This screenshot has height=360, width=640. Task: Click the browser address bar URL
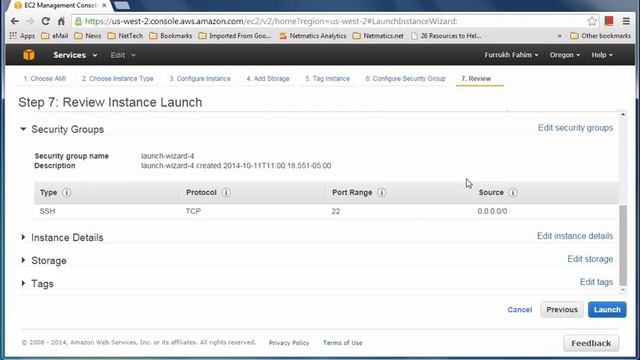[271, 21]
